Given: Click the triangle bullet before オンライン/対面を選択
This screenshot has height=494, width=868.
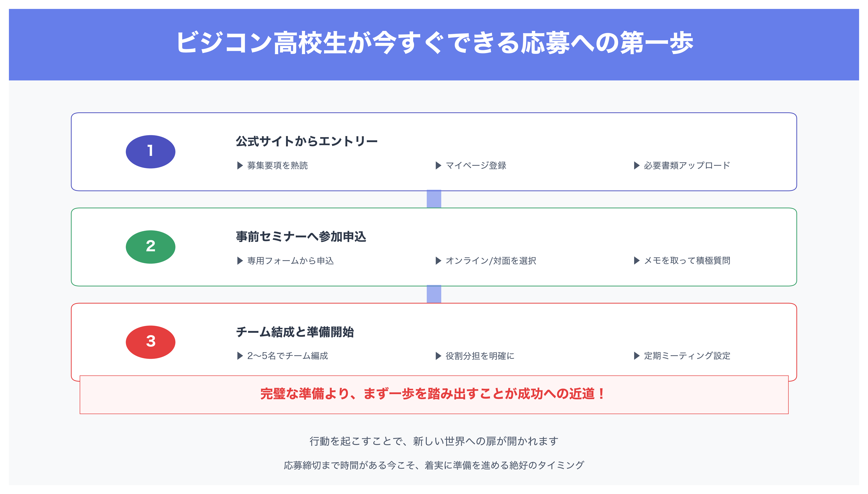Looking at the screenshot, I should pyautogui.click(x=438, y=261).
